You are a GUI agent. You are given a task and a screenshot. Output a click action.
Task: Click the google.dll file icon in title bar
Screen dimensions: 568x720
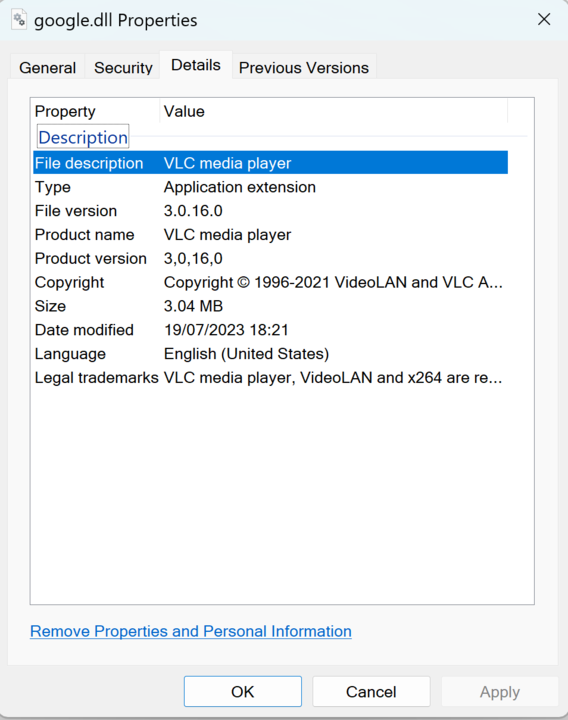coord(19,20)
